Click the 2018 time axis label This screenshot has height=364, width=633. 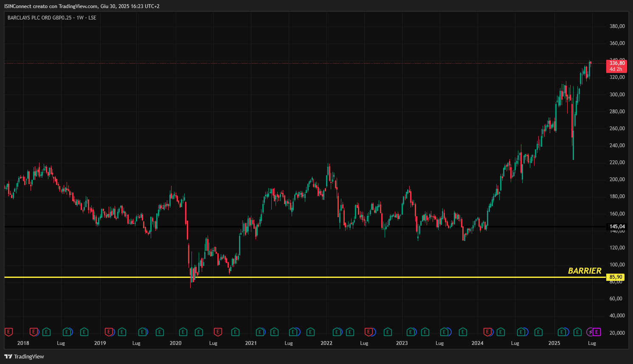coord(23,343)
